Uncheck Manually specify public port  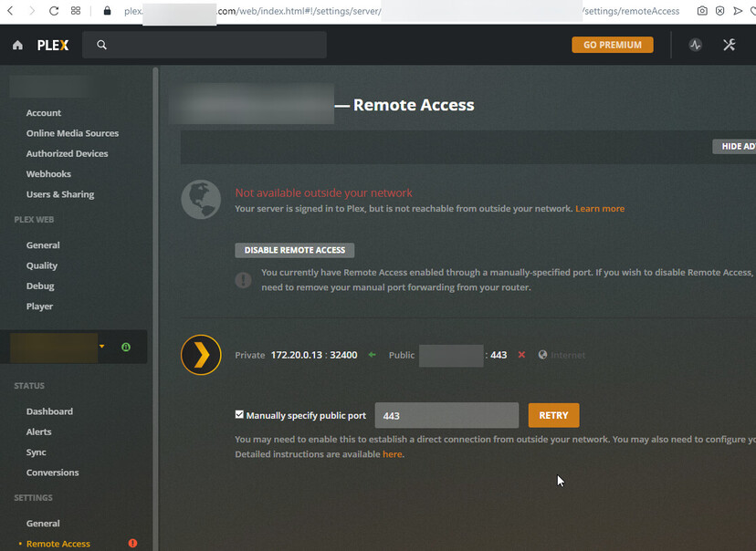click(x=239, y=415)
